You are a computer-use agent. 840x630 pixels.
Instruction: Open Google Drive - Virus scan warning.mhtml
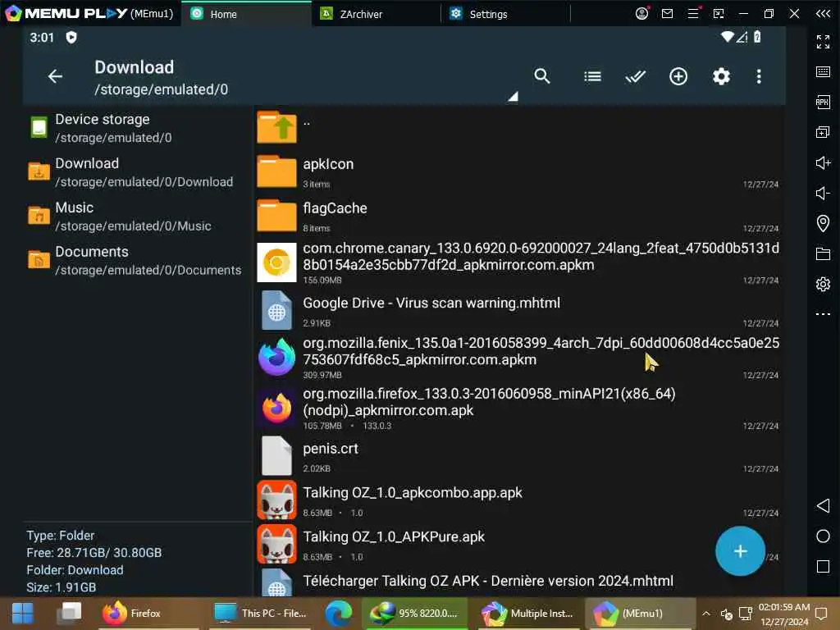(x=518, y=311)
